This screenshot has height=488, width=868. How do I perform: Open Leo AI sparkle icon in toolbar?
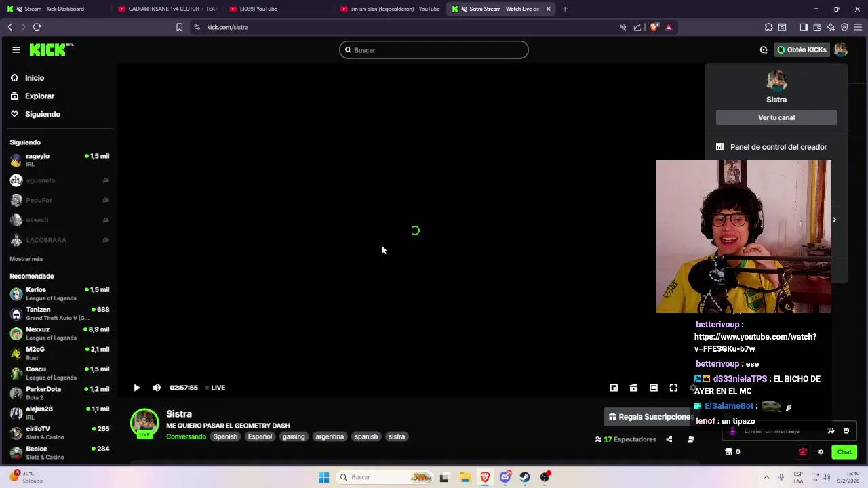831,27
